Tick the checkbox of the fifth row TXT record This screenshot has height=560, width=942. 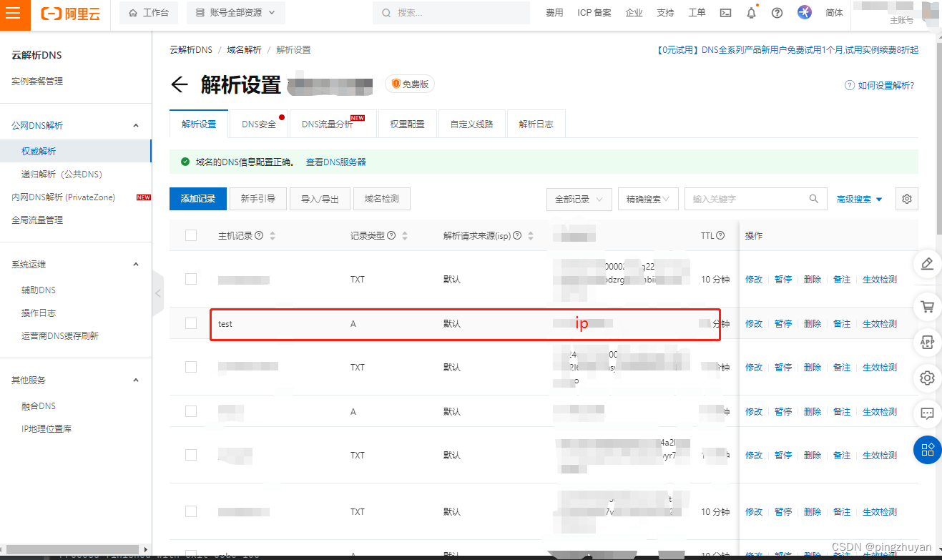click(191, 455)
